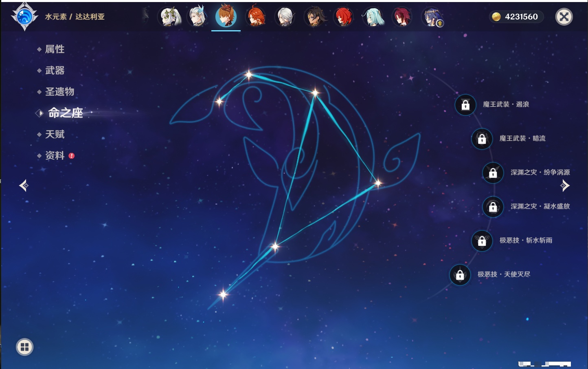This screenshot has width=588, height=369.
Task: Select the 命之座 constellation tab
Action: (x=66, y=113)
